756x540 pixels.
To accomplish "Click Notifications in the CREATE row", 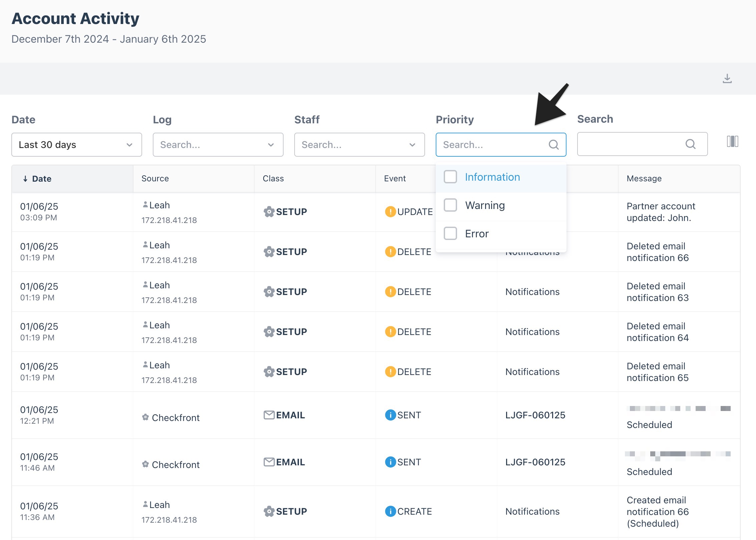I will 532,511.
